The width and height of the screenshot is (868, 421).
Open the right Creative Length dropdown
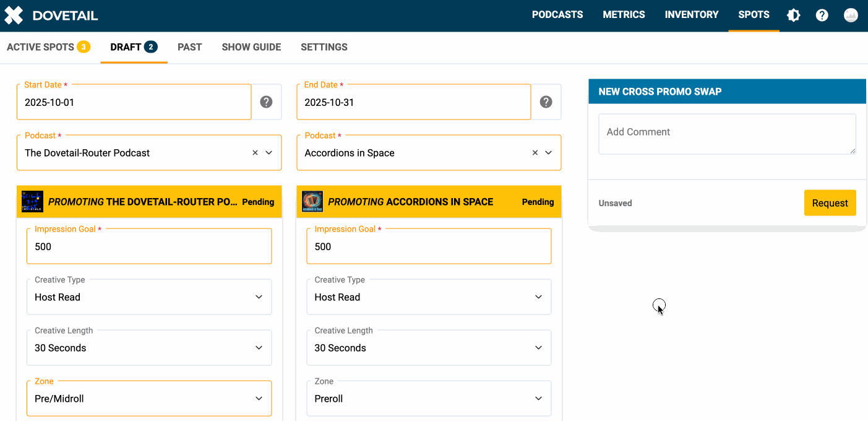coord(429,348)
